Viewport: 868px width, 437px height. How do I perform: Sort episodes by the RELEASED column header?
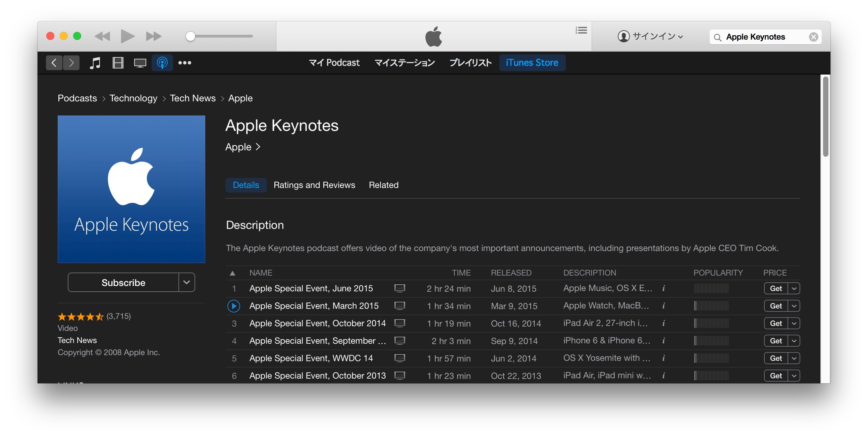(511, 273)
